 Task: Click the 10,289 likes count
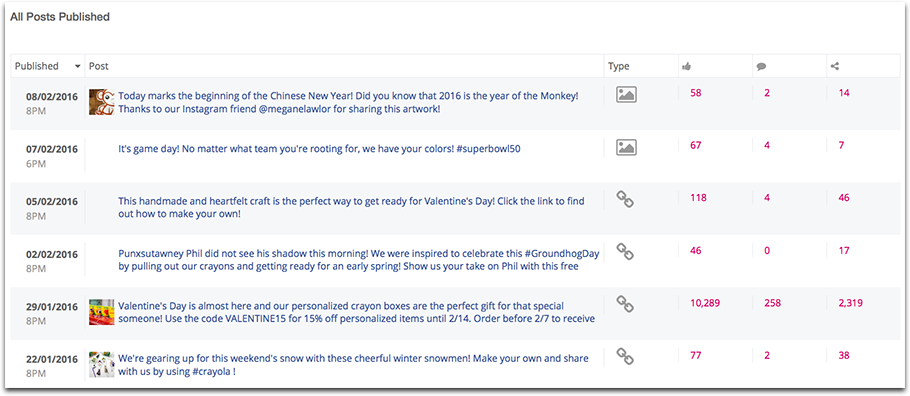click(x=705, y=303)
